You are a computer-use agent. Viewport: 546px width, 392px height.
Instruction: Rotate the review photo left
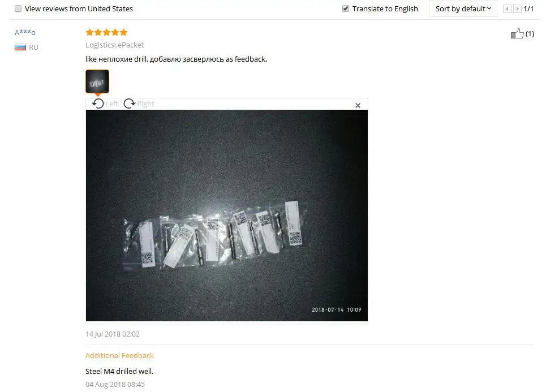tap(98, 104)
